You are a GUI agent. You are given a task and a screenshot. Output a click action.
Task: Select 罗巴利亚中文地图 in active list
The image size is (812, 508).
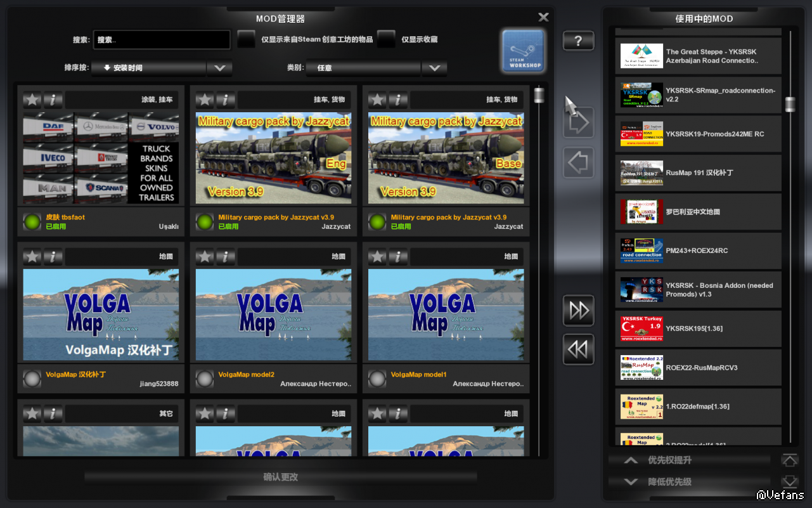click(x=699, y=212)
